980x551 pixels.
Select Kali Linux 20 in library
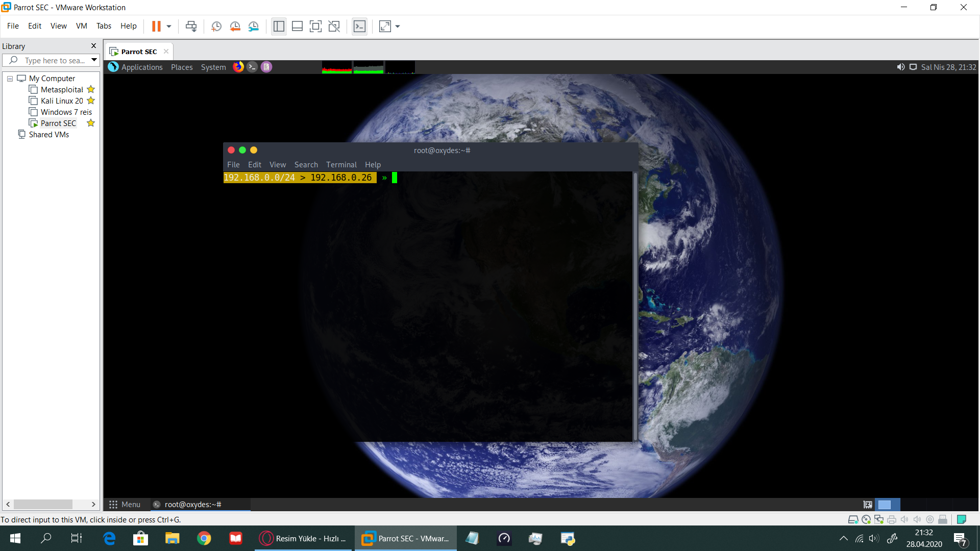[61, 101]
